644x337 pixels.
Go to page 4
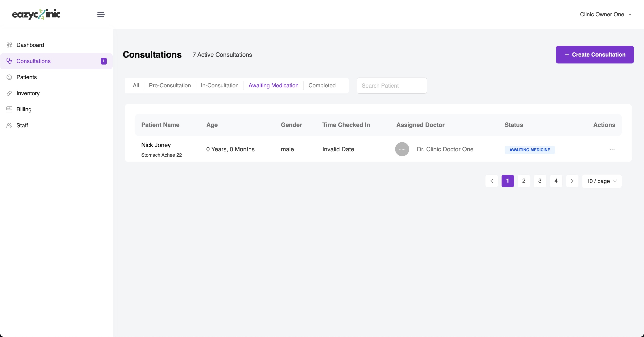[556, 181]
